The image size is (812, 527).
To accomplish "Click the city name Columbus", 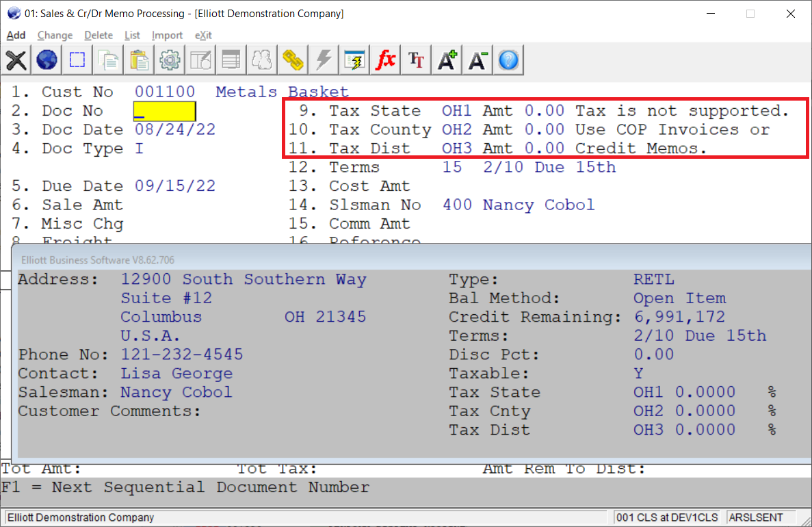I will tap(161, 317).
